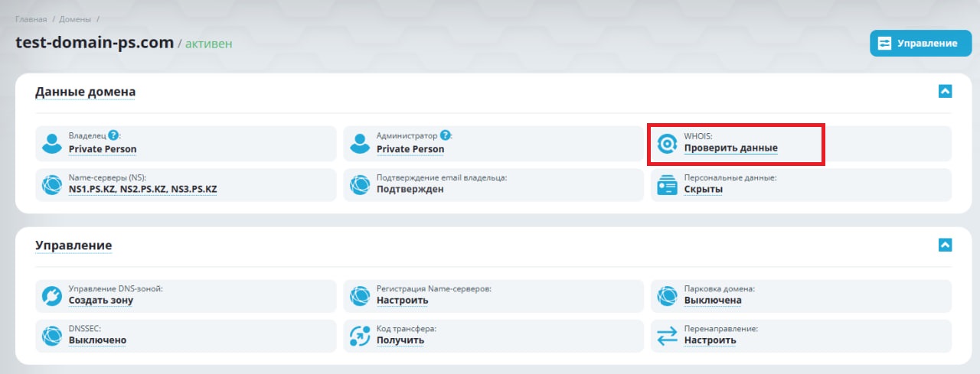Click Проверить данные WHOIS link
This screenshot has width=980, height=374.
(x=731, y=148)
